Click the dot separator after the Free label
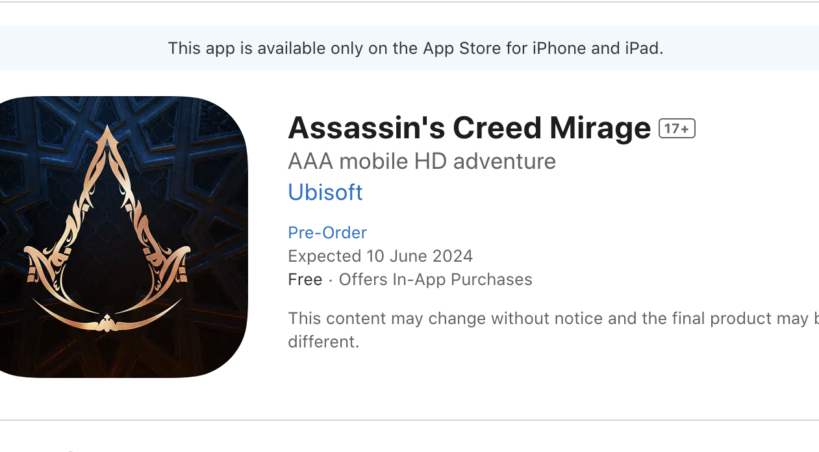Screen dimensions: 819x452 point(330,280)
